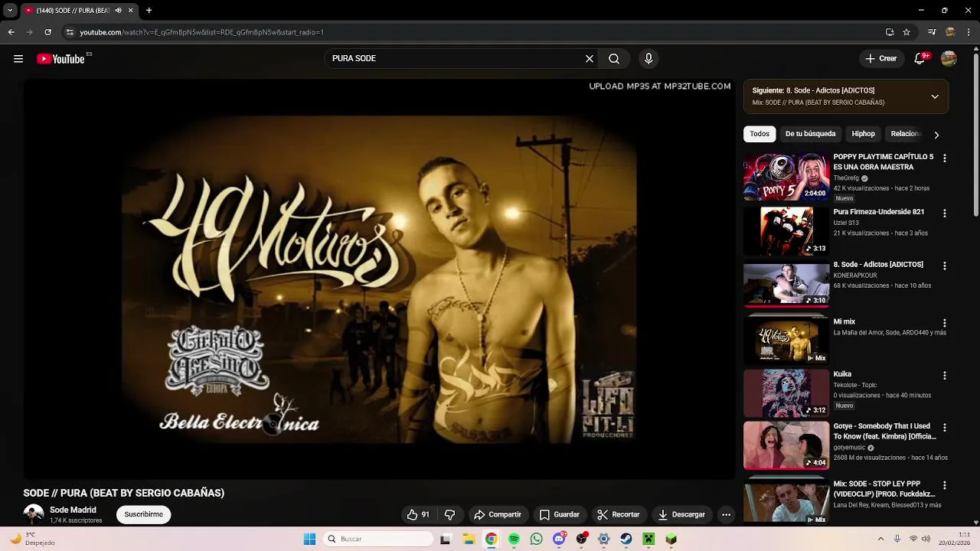Image resolution: width=980 pixels, height=551 pixels.
Task: Open a new browser tab
Action: click(x=149, y=11)
